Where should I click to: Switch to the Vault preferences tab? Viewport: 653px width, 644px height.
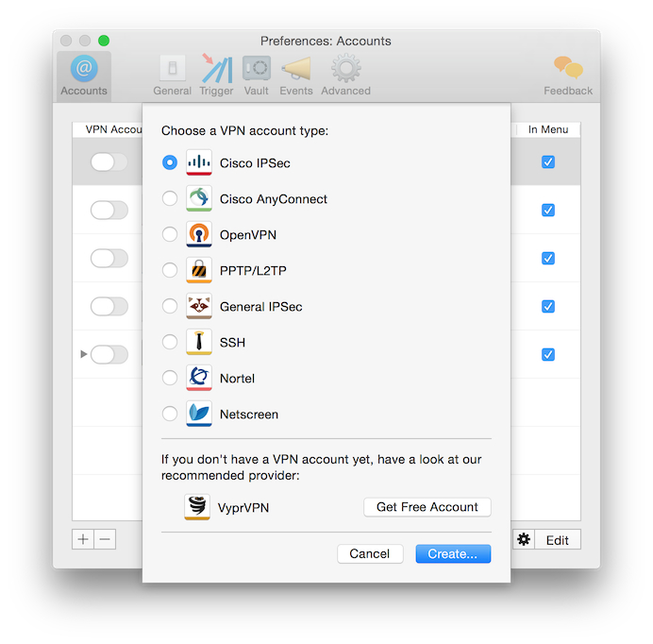click(256, 75)
